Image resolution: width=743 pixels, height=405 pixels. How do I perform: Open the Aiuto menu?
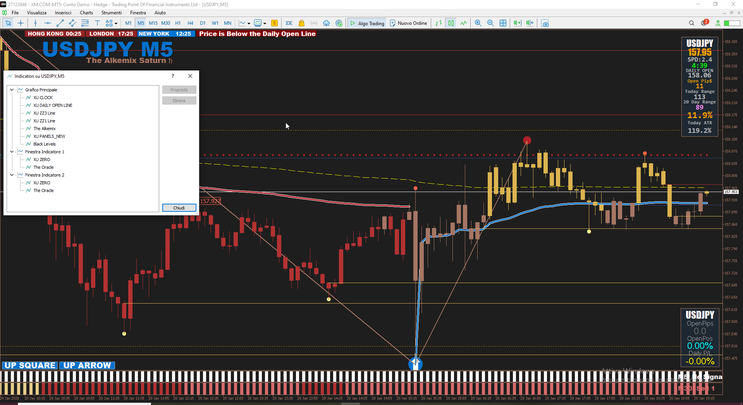coord(160,13)
